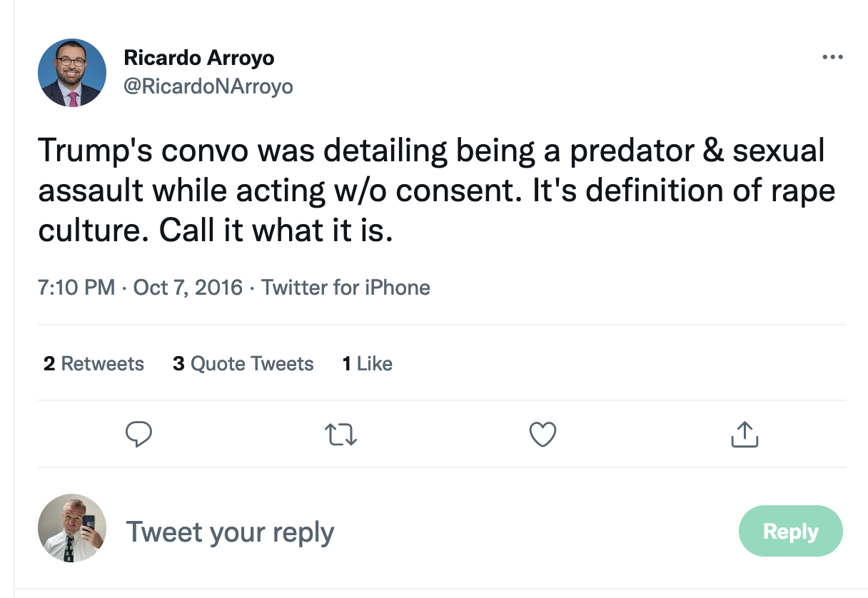Click your own selfie profile avatar
The height and width of the screenshot is (598, 868).
click(71, 527)
